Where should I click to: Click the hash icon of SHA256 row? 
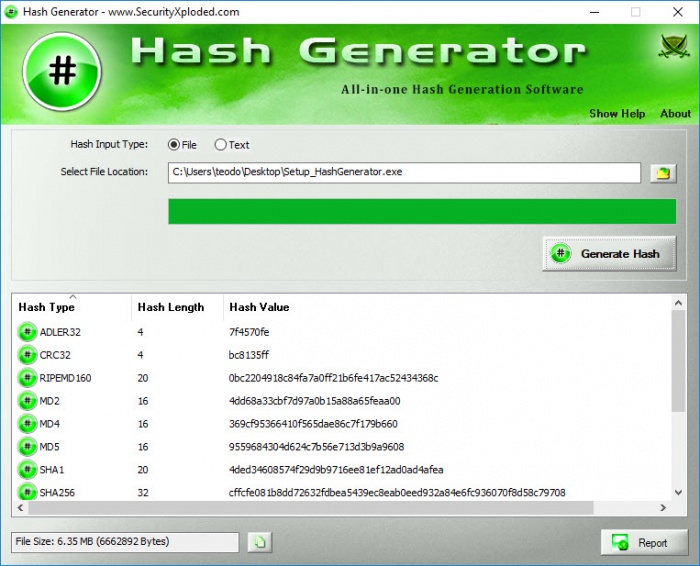[27, 492]
